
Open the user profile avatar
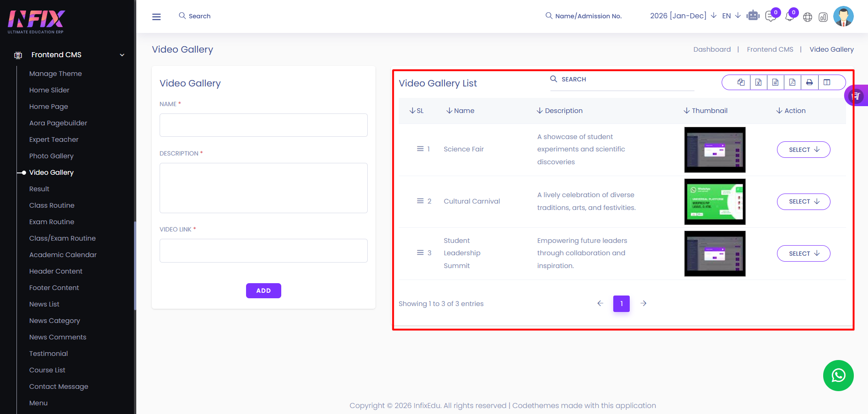click(843, 16)
